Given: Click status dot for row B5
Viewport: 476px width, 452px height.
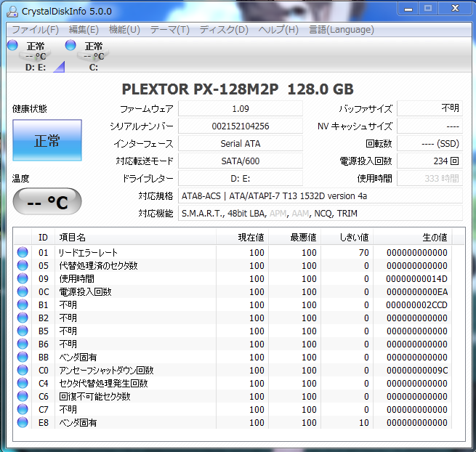Looking at the screenshot, I should pos(23,331).
